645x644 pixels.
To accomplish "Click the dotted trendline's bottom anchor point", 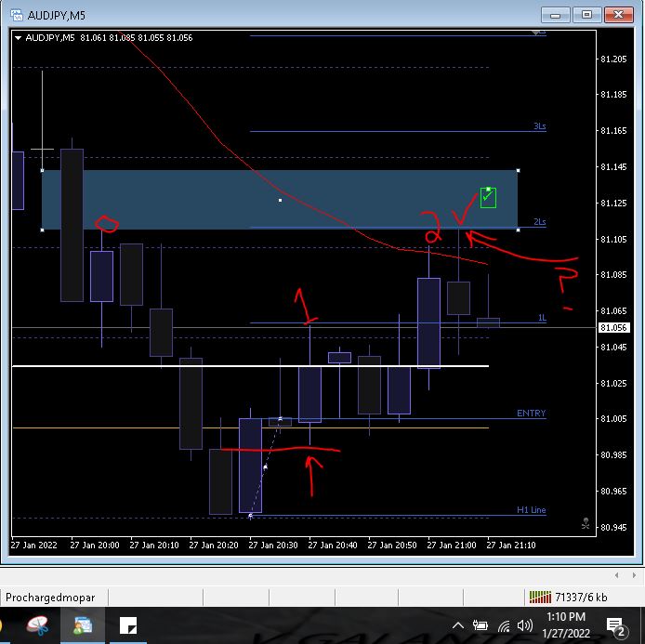I will pyautogui.click(x=251, y=515).
